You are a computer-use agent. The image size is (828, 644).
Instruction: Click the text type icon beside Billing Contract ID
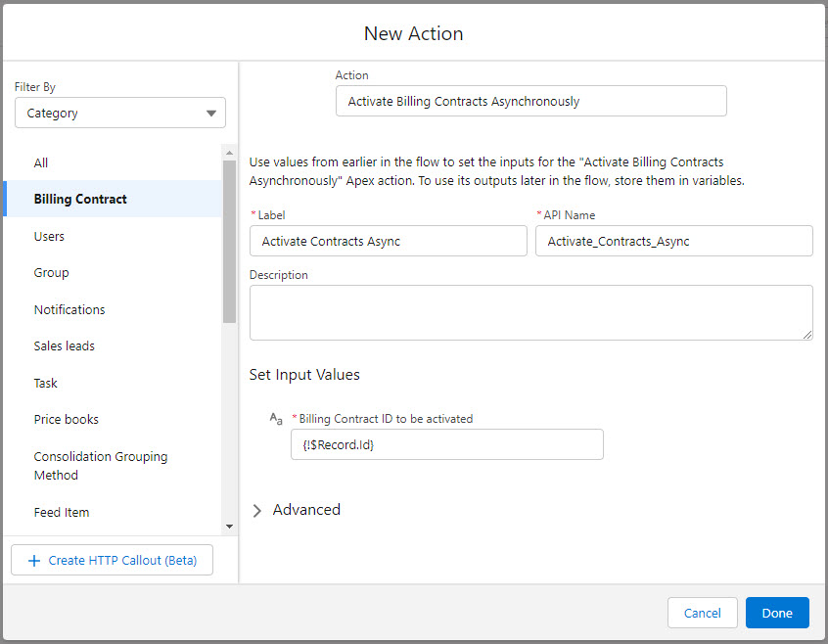click(276, 419)
